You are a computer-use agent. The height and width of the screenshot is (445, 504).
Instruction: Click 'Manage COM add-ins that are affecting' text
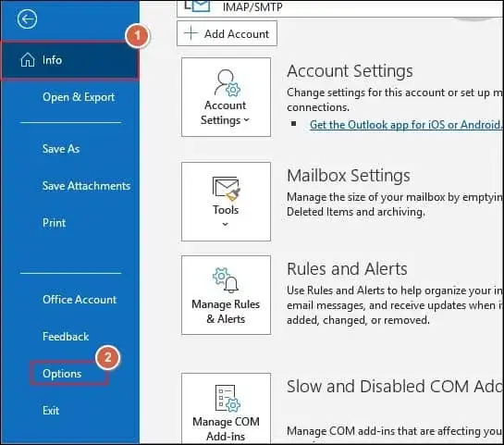pyautogui.click(x=395, y=431)
